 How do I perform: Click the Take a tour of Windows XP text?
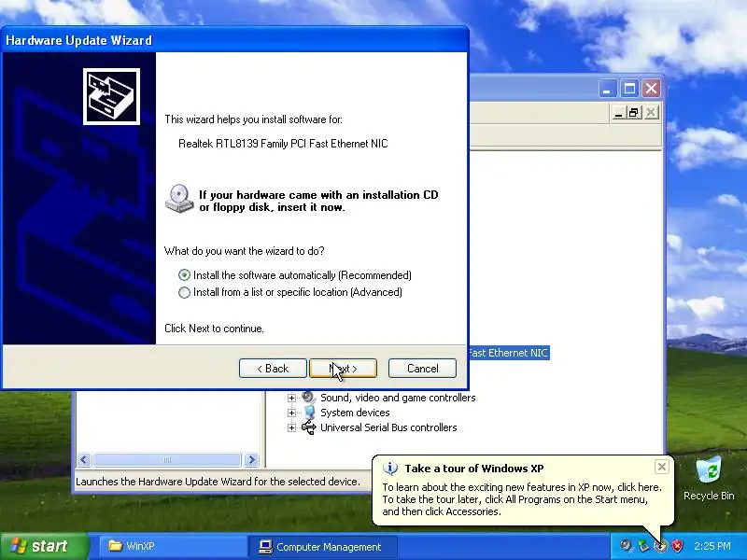[x=474, y=469]
